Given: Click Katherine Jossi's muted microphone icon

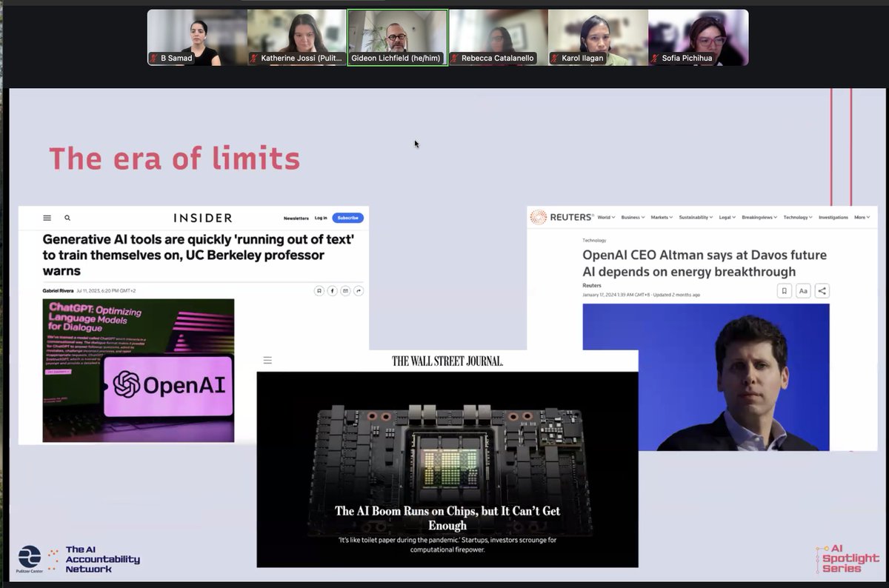Looking at the screenshot, I should pyautogui.click(x=256, y=58).
